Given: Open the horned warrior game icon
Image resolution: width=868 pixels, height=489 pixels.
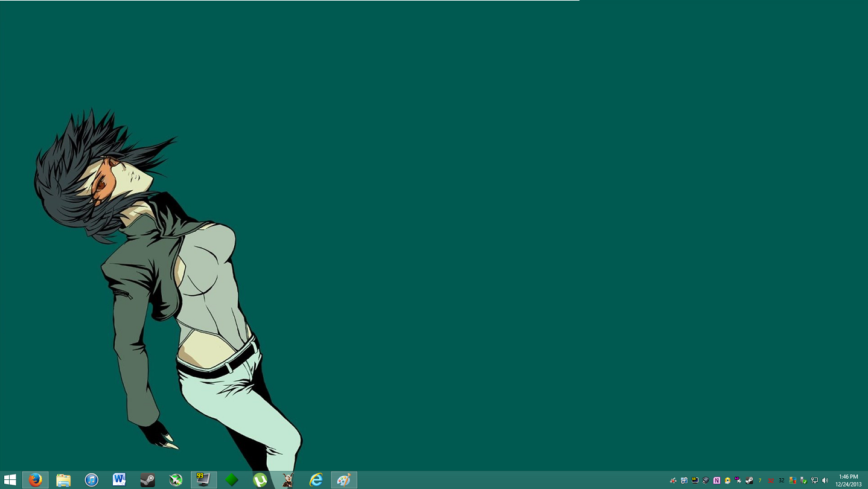Looking at the screenshot, I should (288, 480).
